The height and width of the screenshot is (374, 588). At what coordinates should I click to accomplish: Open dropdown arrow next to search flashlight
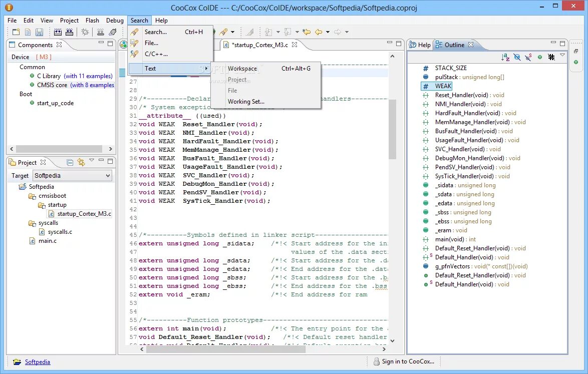tap(232, 32)
